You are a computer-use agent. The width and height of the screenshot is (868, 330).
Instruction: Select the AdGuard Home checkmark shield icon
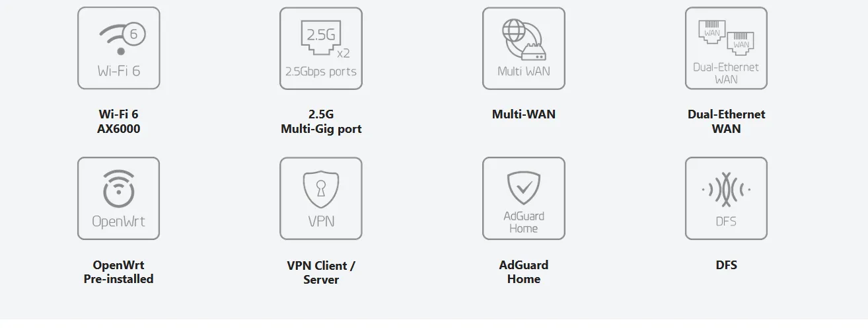tap(524, 198)
